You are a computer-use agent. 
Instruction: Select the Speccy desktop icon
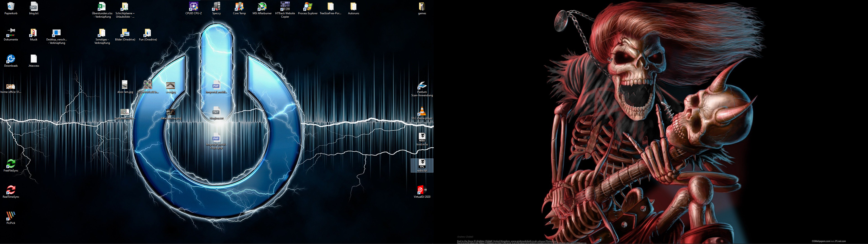pos(216,6)
